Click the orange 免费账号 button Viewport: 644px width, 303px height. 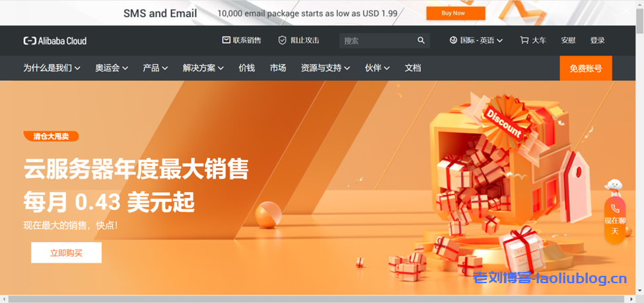click(x=585, y=68)
